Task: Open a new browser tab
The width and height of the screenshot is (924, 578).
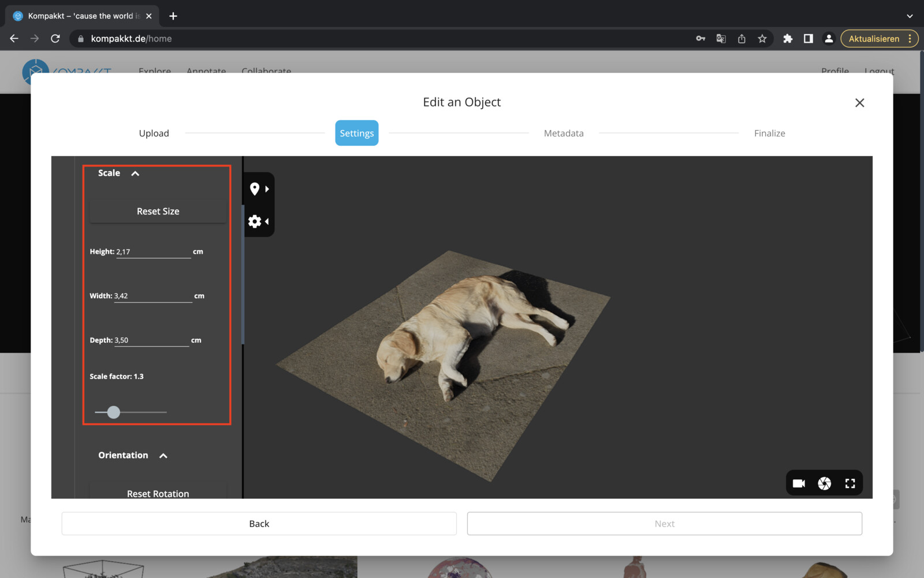Action: (173, 16)
